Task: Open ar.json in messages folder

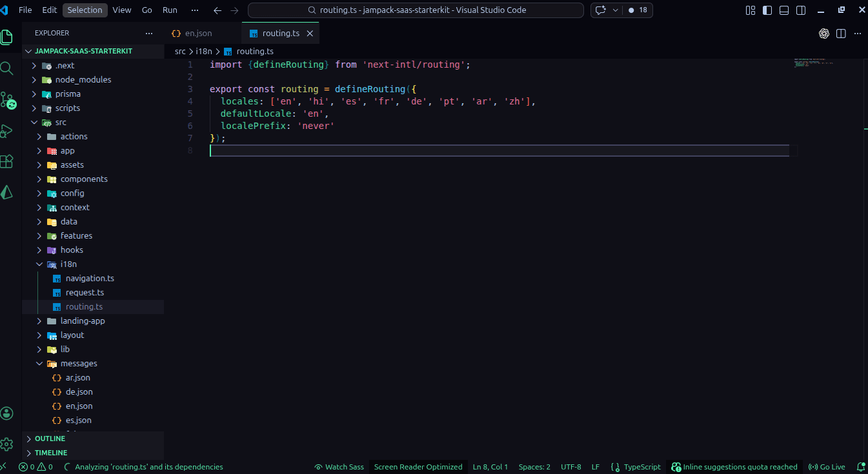Action: click(x=93, y=378)
